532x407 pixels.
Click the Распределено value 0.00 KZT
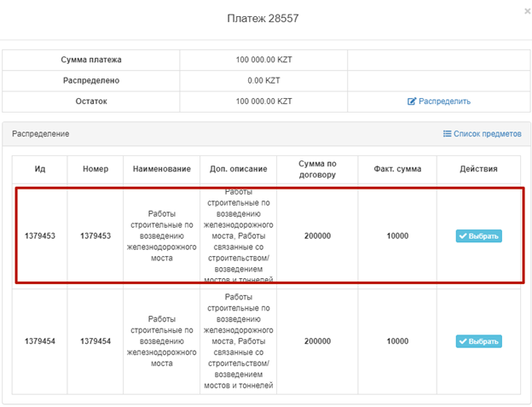(x=263, y=80)
